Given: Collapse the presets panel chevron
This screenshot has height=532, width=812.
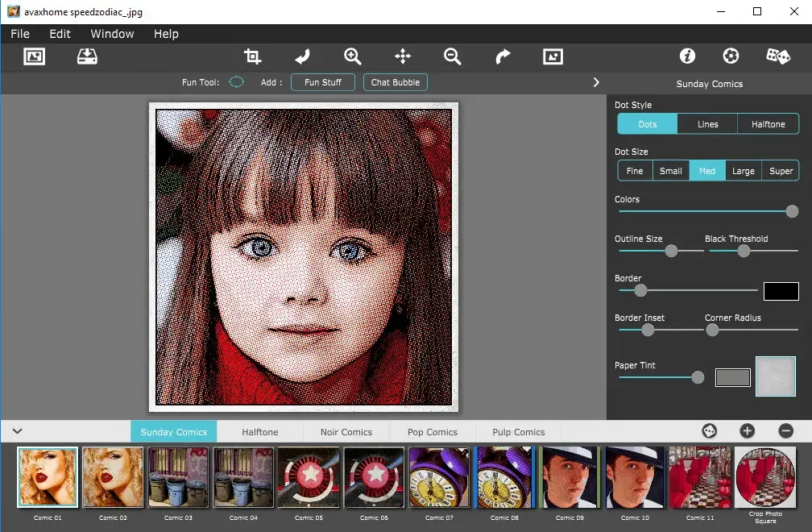Looking at the screenshot, I should [x=17, y=431].
